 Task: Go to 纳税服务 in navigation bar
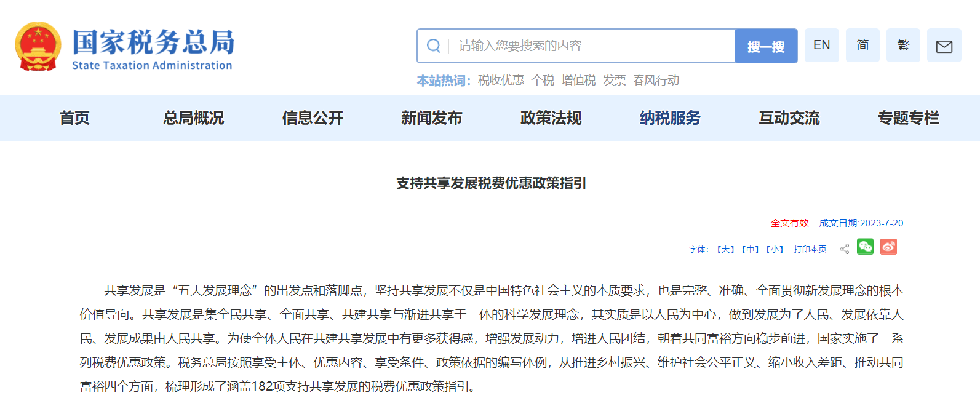(670, 118)
